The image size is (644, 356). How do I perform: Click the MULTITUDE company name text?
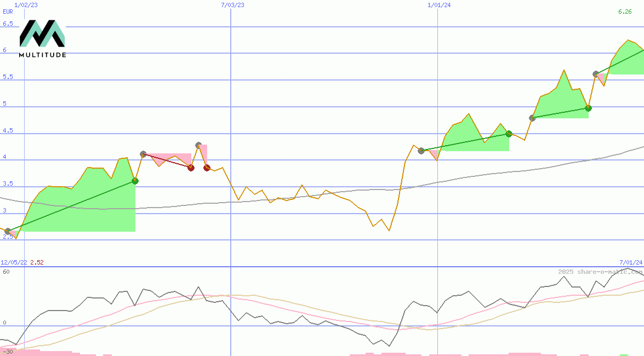[42, 55]
